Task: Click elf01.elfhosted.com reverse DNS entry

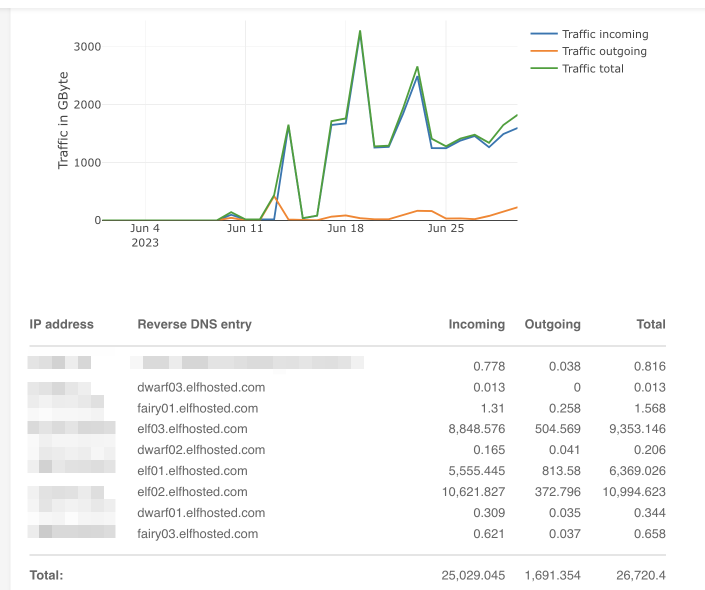Action: click(x=192, y=471)
